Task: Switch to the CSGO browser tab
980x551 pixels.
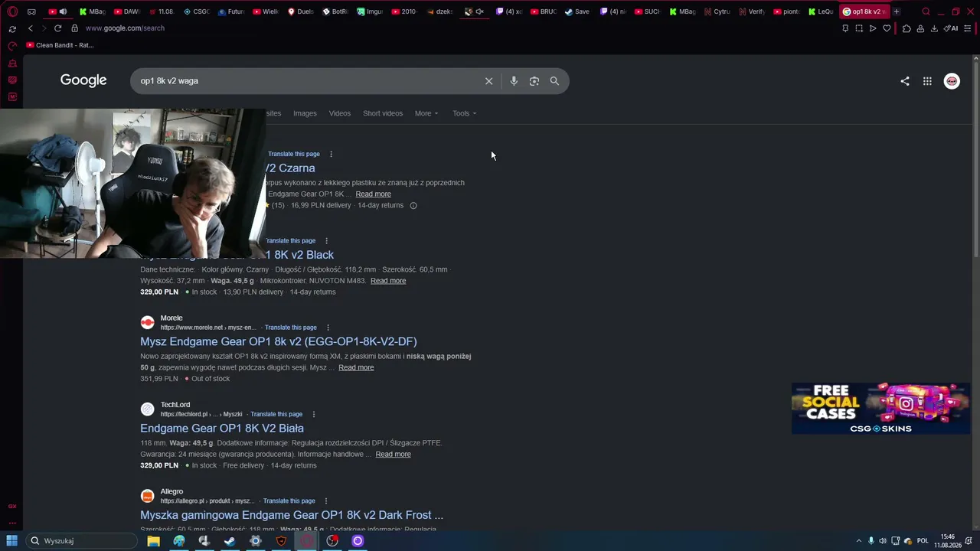Action: click(x=197, y=11)
